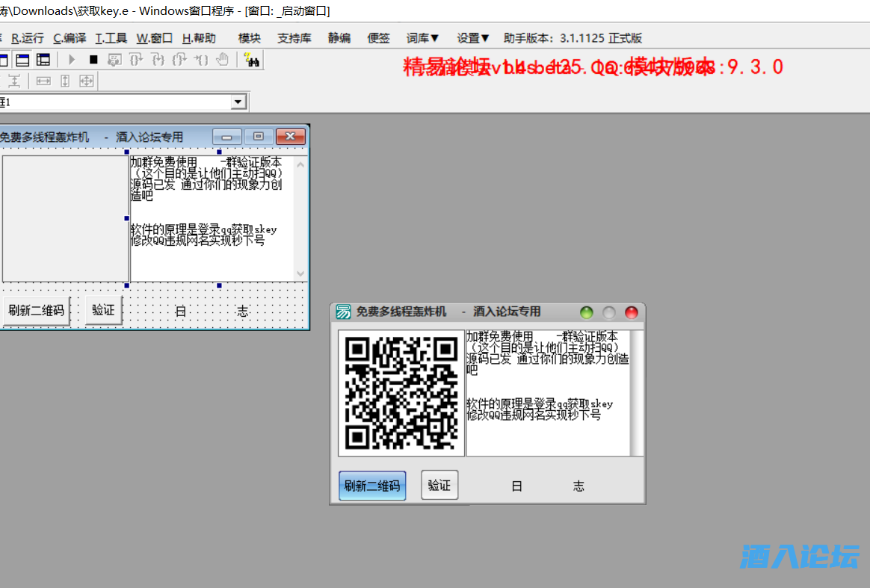The height and width of the screenshot is (588, 870).
Task: Open the C.编译 menu
Action: pyautogui.click(x=69, y=37)
